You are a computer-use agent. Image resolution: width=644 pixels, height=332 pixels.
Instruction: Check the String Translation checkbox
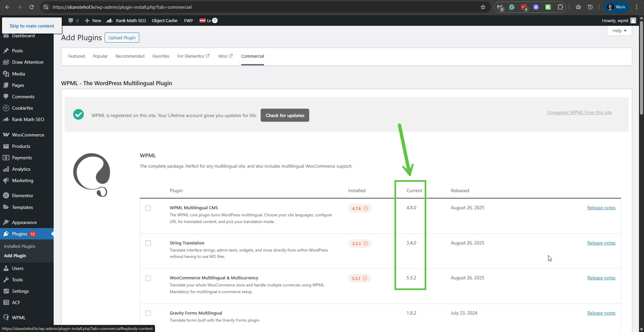point(148,243)
